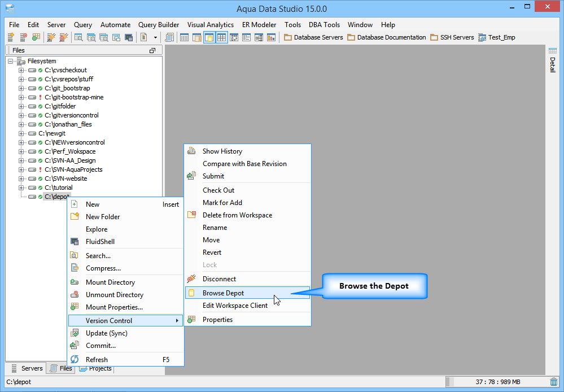Open the Test_Emp shortcut in toolbar
Screen dimensions: 564x392
tap(497, 37)
